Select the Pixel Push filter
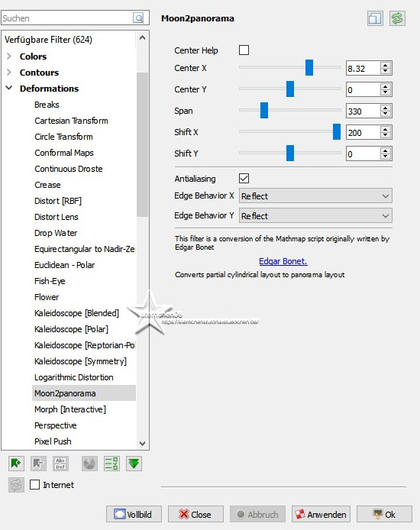 [53, 441]
